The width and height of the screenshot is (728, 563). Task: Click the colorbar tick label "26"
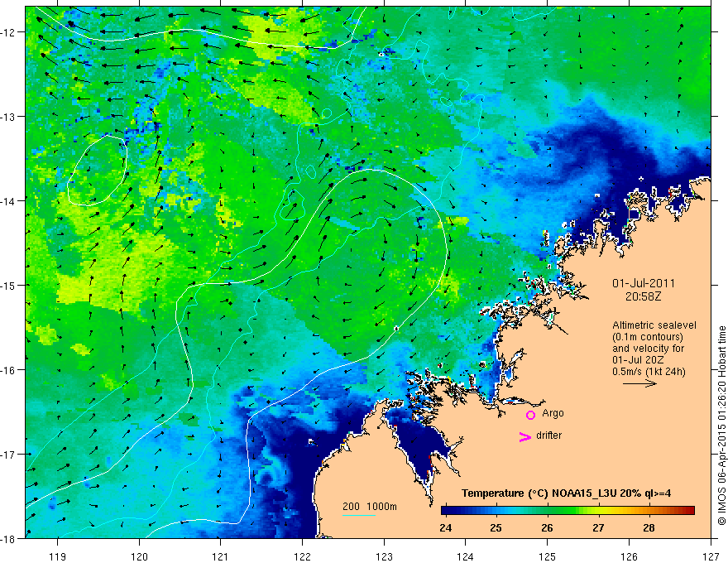pos(547,527)
